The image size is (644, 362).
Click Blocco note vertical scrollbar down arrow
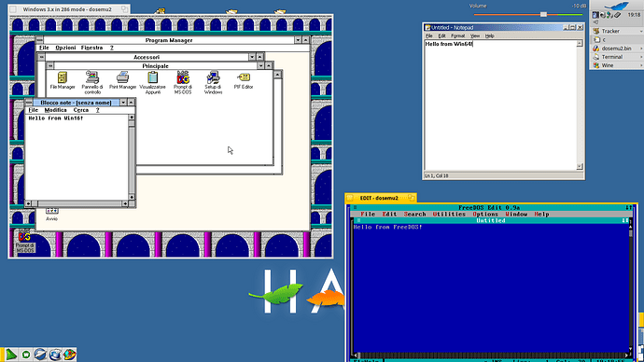pyautogui.click(x=132, y=198)
